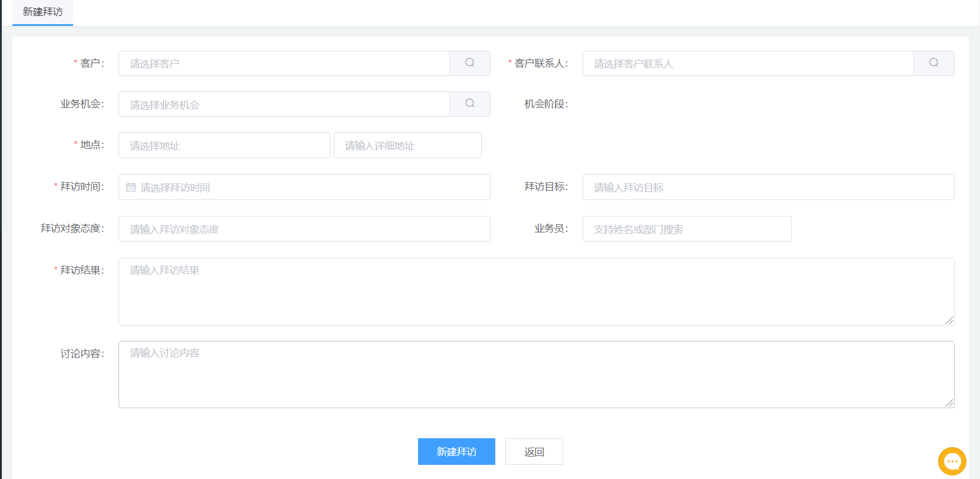The width and height of the screenshot is (980, 479).
Task: Click the 返回 button
Action: (534, 452)
